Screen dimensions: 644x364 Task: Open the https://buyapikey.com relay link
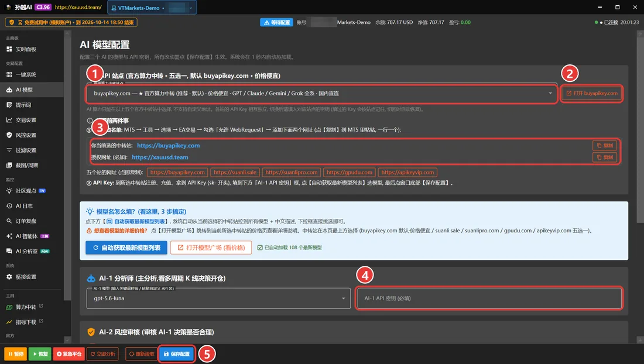169,145
